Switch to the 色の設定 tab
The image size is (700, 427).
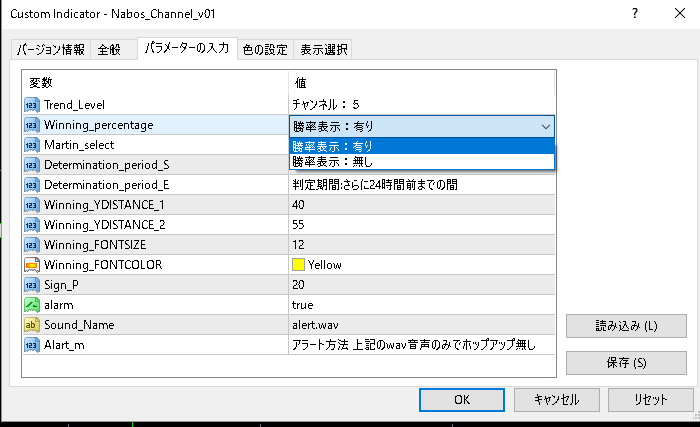coord(265,50)
